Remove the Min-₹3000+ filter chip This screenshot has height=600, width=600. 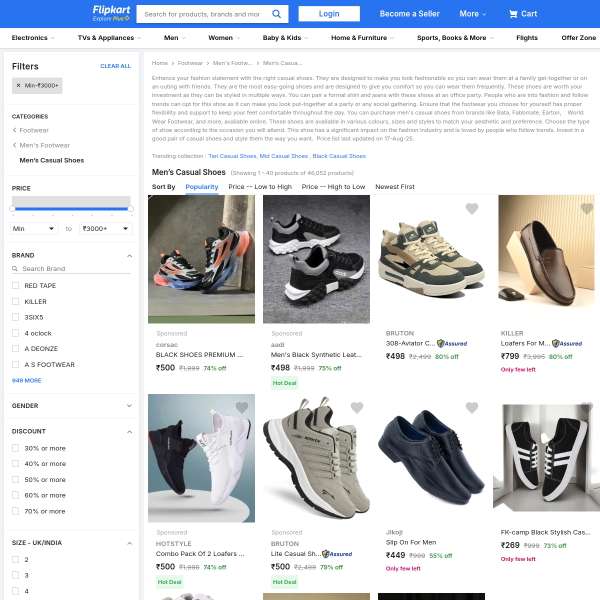(18, 85)
